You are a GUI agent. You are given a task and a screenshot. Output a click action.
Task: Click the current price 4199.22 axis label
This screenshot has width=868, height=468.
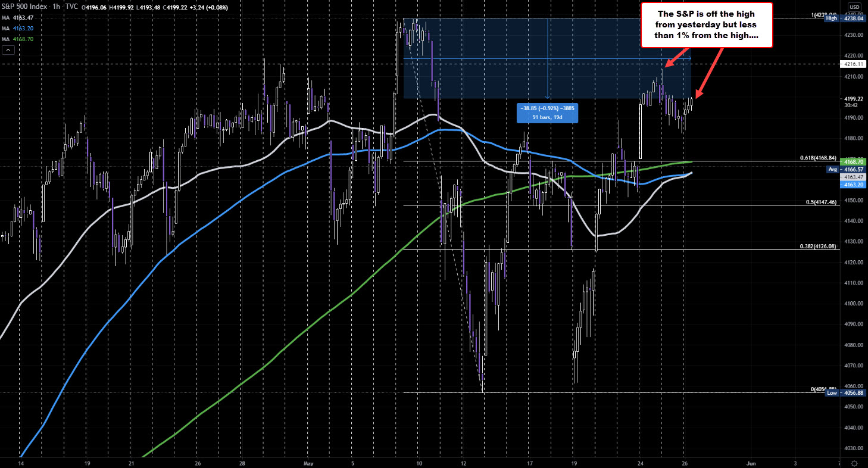click(853, 99)
